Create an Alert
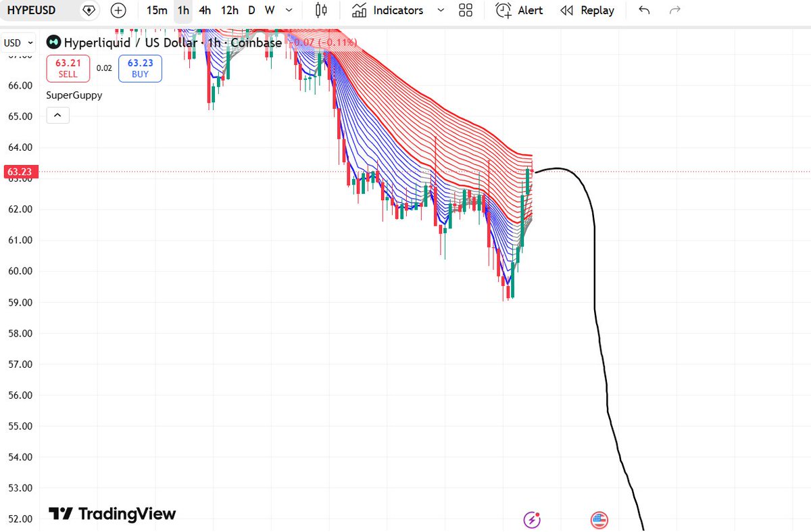Screen dimensions: 811x532 click(519, 11)
